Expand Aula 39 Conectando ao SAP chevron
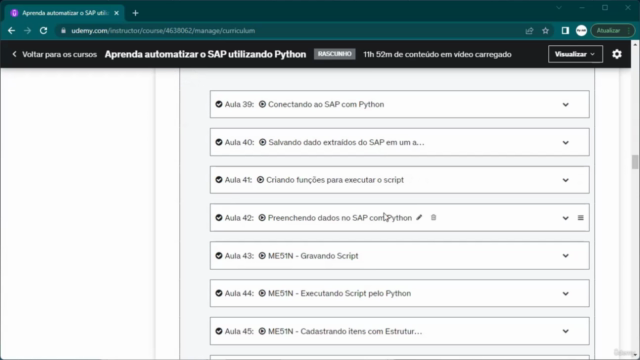Image resolution: width=640 pixels, height=360 pixels. [565, 105]
